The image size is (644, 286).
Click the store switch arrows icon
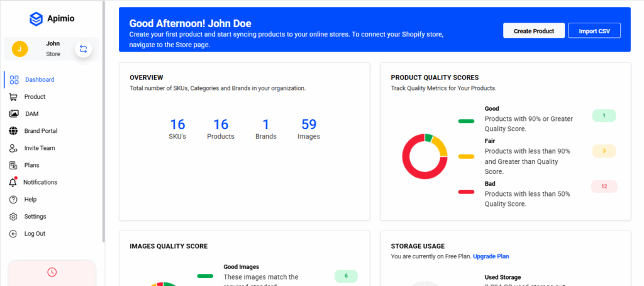83,49
